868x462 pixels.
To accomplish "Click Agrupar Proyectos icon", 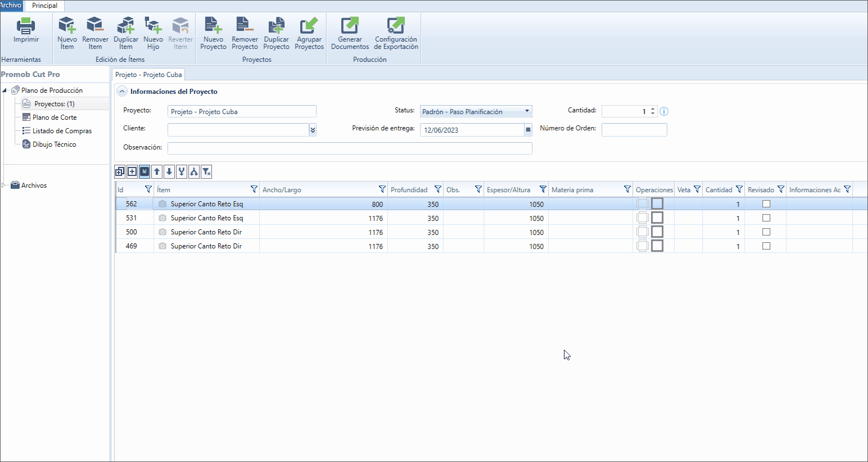I will [x=309, y=25].
